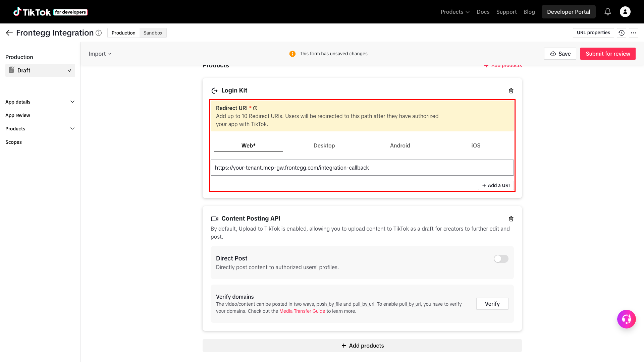Screen dimensions: 644x362
Task: Click Add a URI button
Action: coord(496,185)
